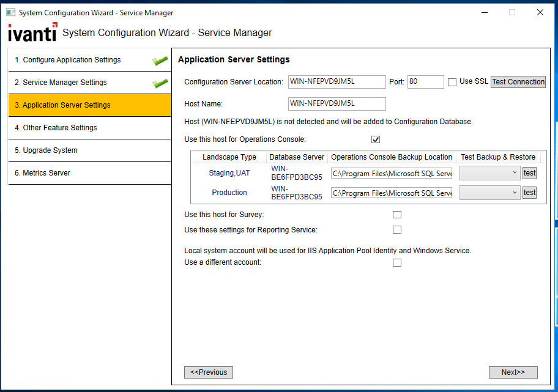Click database server name in Production row
The height and width of the screenshot is (392, 558).
(296, 193)
